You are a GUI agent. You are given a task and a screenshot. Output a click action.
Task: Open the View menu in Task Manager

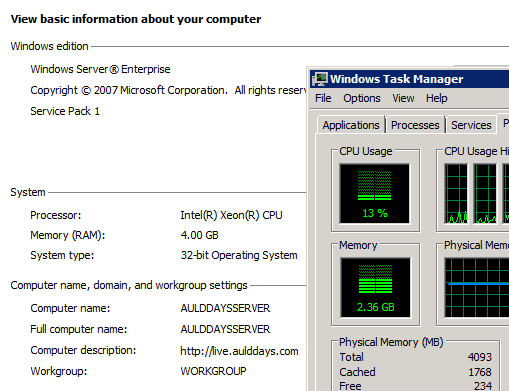click(403, 98)
